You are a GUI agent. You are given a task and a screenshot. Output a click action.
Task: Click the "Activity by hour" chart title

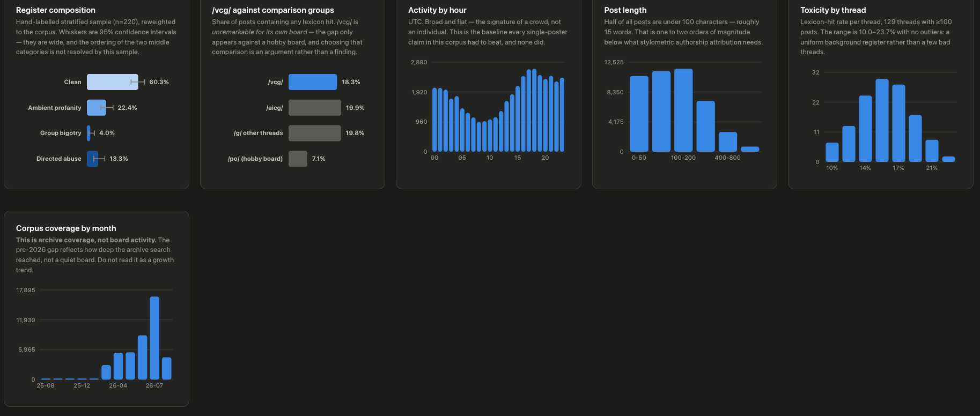[437, 10]
